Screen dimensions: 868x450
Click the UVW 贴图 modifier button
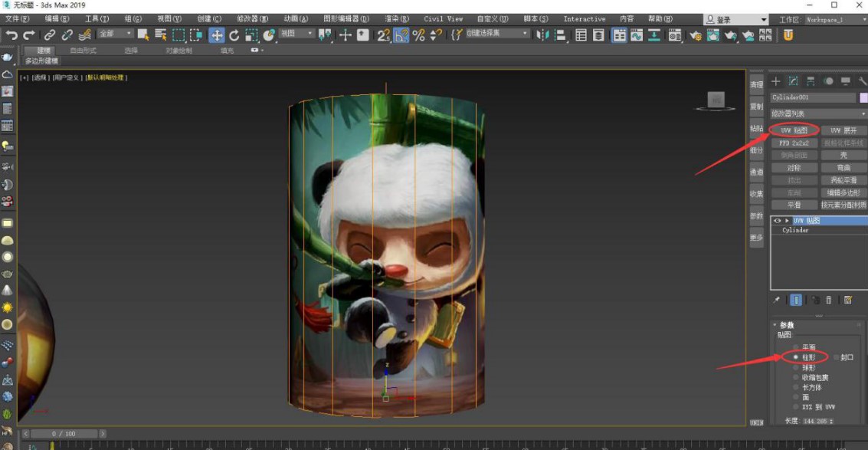tap(794, 131)
